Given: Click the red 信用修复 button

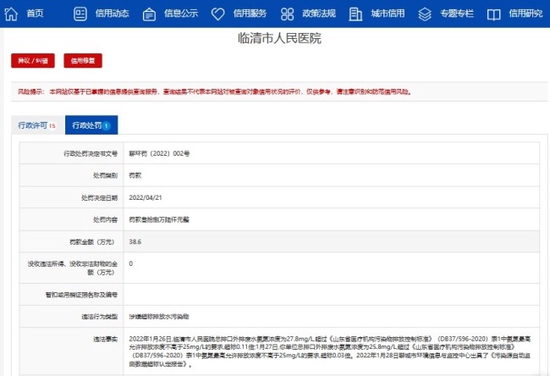Looking at the screenshot, I should coord(83,61).
